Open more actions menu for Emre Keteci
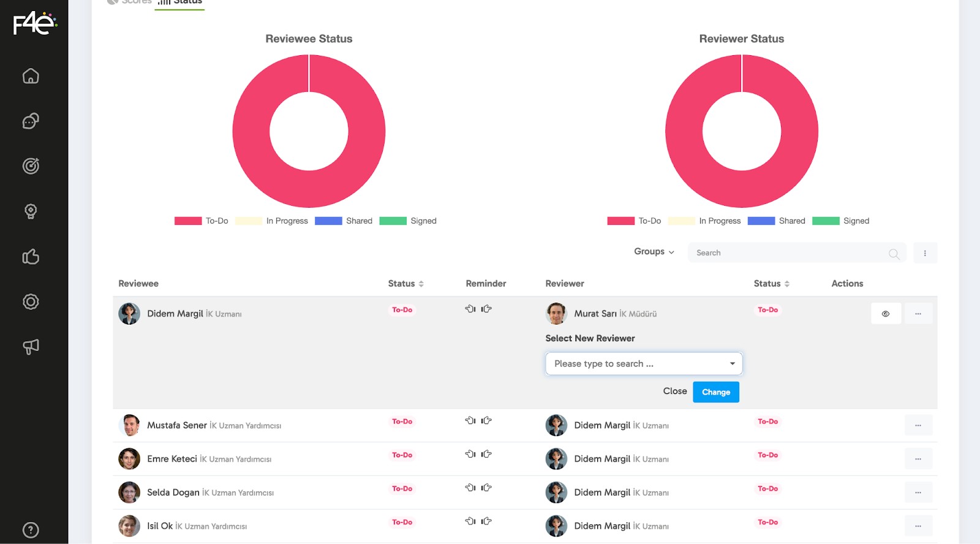This screenshot has height=544, width=980. [918, 459]
